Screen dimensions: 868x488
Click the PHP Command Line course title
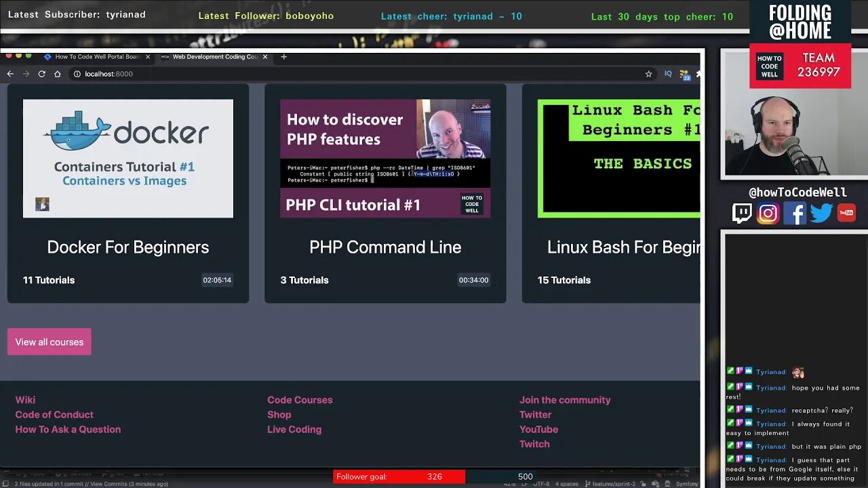(385, 247)
